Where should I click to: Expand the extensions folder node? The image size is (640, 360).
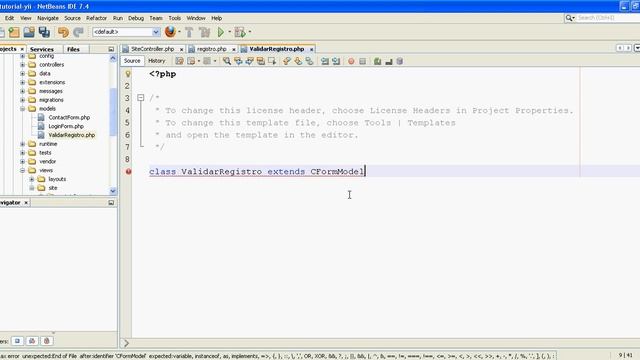click(22, 82)
